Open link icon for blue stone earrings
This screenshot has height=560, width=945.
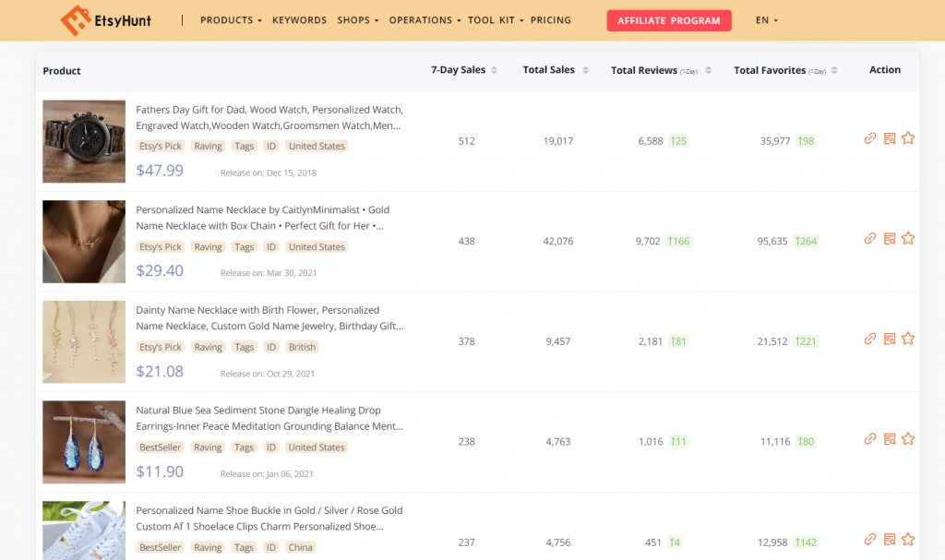(869, 439)
